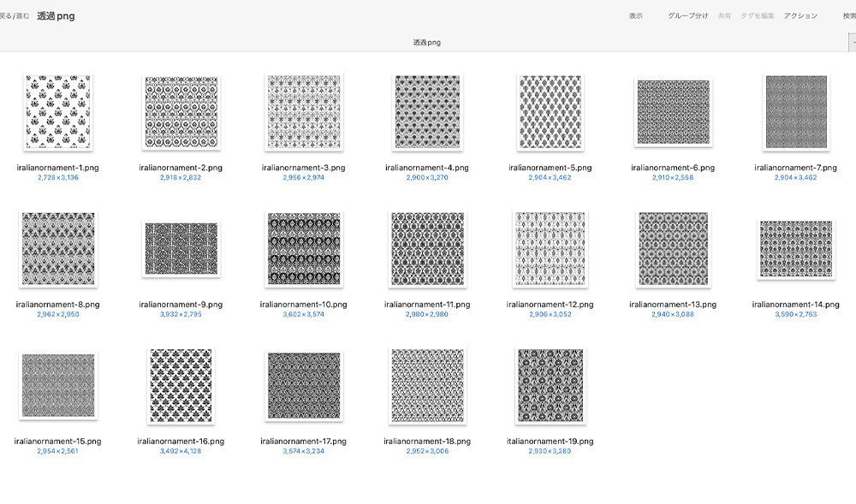Select thumbnail of iralianornament-9.png
The image size is (856, 504).
click(181, 249)
